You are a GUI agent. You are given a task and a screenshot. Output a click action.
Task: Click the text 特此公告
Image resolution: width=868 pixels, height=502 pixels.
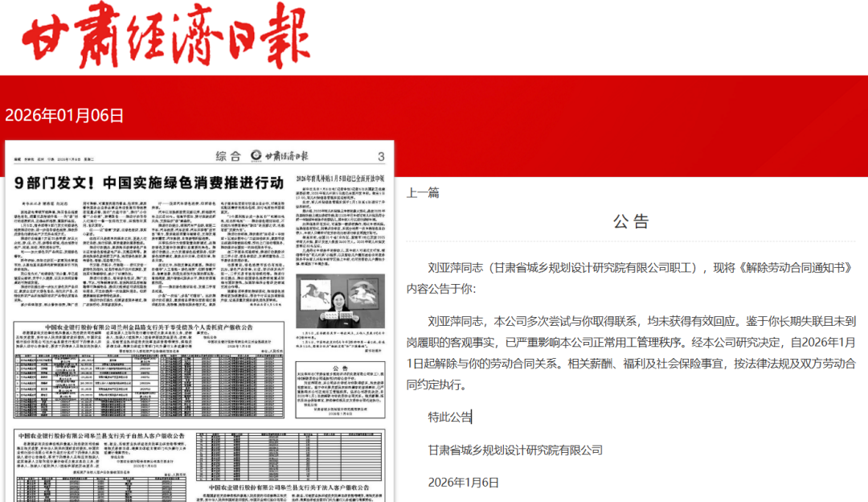[449, 418]
